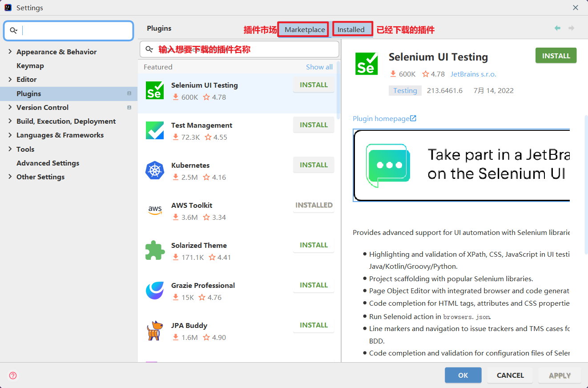Click the Kubernetes plugin name
The width and height of the screenshot is (588, 388).
pos(190,165)
